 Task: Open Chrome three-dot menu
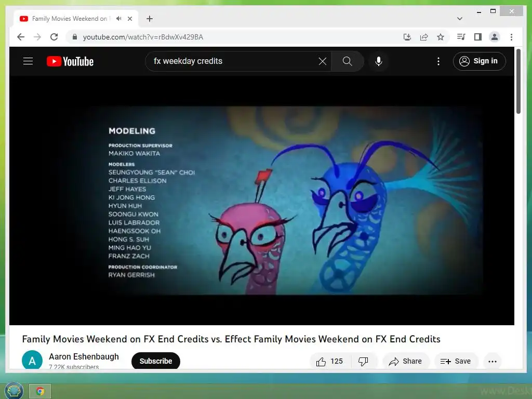[511, 37]
